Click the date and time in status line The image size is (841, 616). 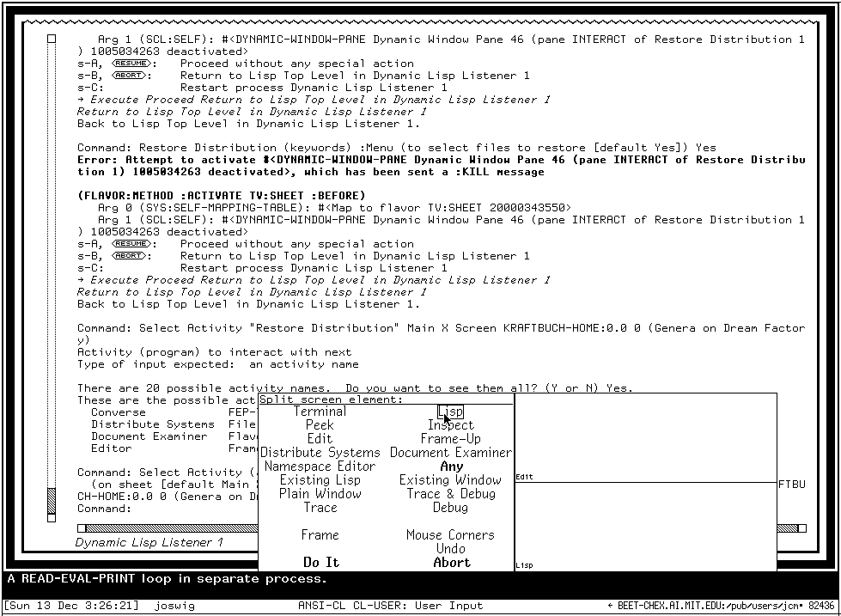[70, 607]
